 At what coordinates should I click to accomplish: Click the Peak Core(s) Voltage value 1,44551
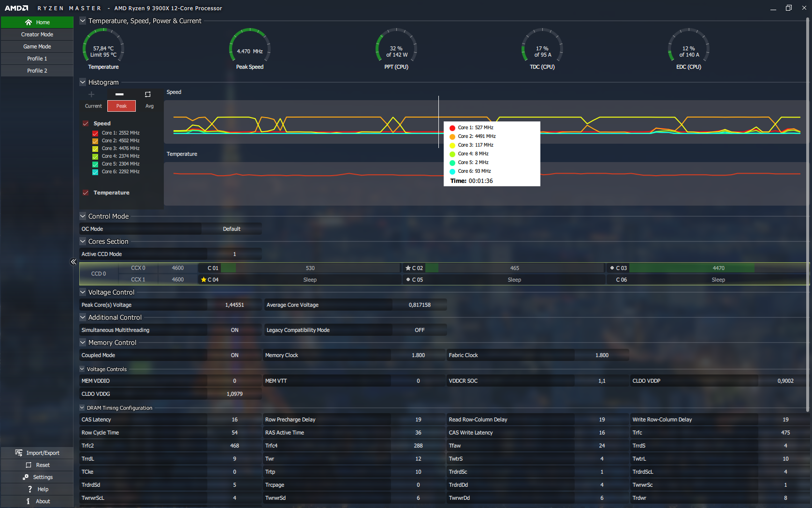(x=234, y=305)
